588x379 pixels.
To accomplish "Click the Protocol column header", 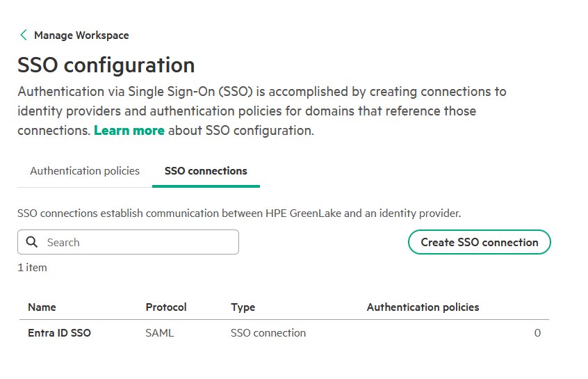I will [166, 307].
